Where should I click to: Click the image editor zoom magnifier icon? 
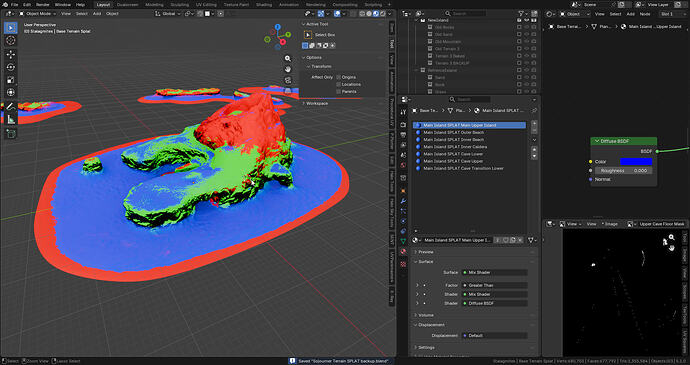click(672, 237)
